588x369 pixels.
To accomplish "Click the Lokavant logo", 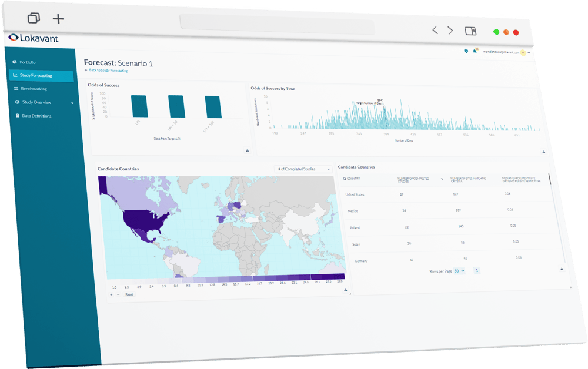I will 34,38.
